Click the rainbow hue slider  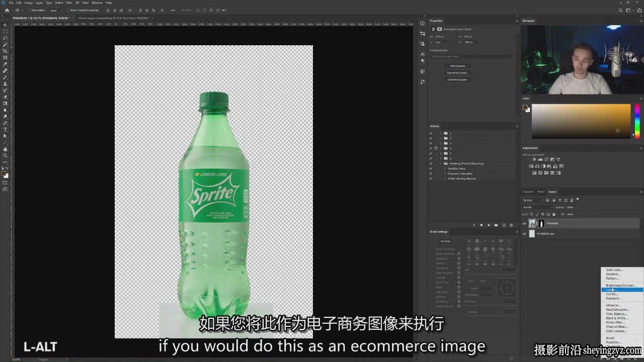(x=637, y=121)
